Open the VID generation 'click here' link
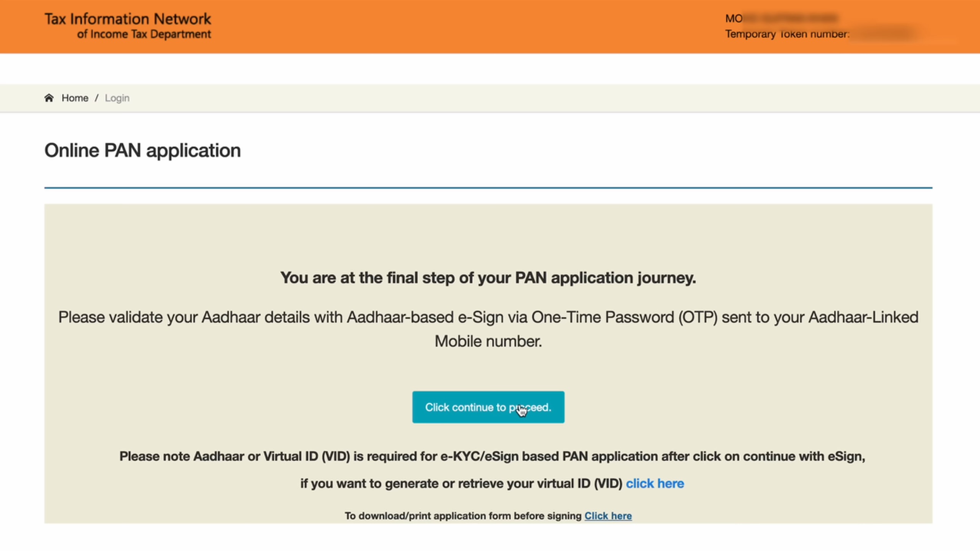This screenshot has height=551, width=980. click(655, 483)
